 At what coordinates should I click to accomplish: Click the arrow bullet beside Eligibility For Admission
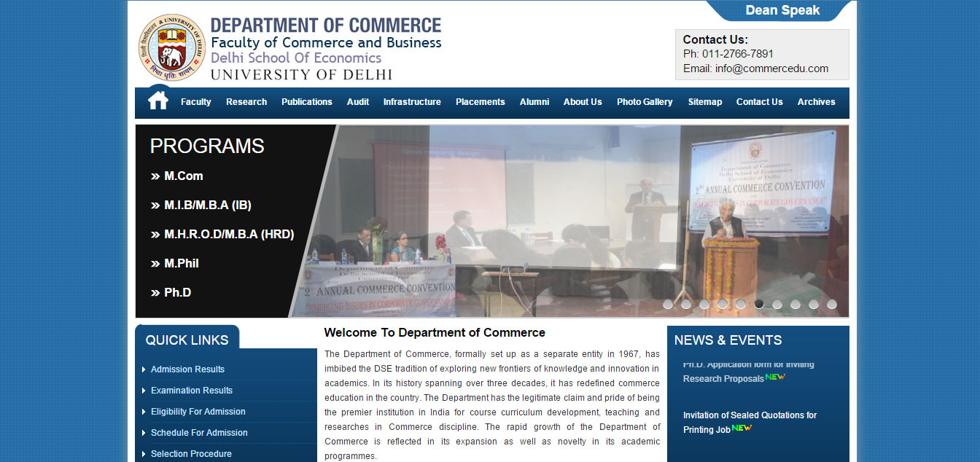tap(144, 412)
